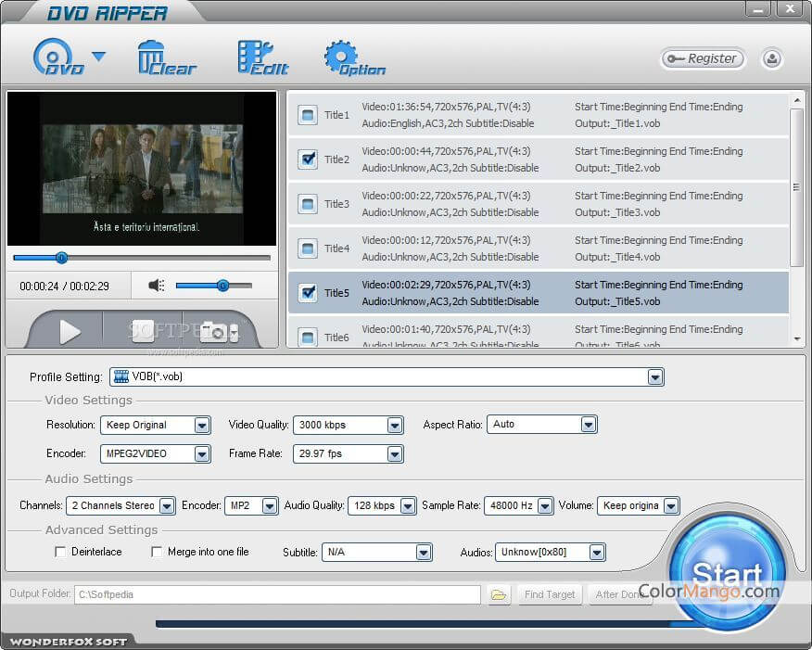Click the user account icon beside Register
812x650 pixels.
click(x=771, y=59)
